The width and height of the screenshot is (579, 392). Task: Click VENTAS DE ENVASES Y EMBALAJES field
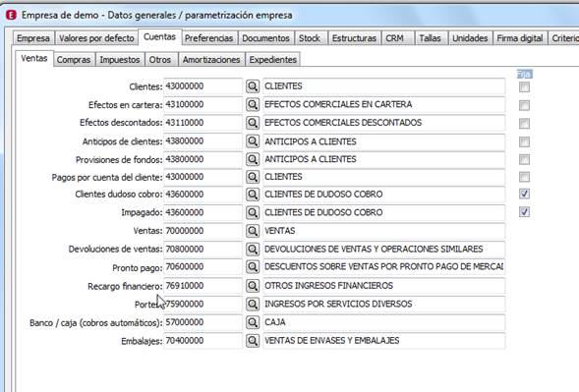(383, 341)
